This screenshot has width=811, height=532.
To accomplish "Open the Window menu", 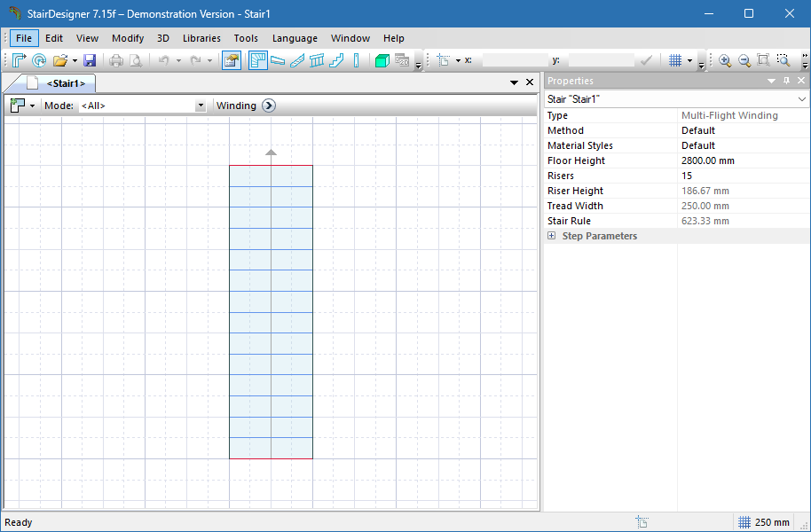I will point(350,38).
